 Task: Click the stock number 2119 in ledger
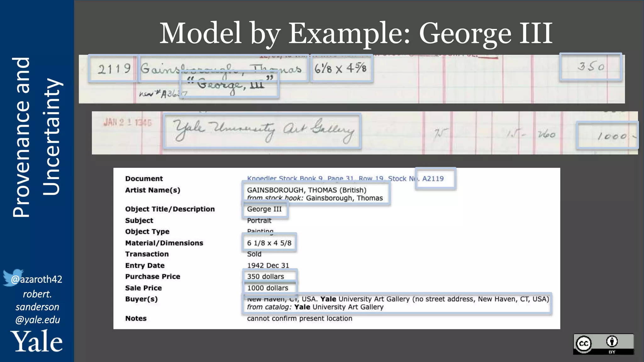[x=114, y=69]
